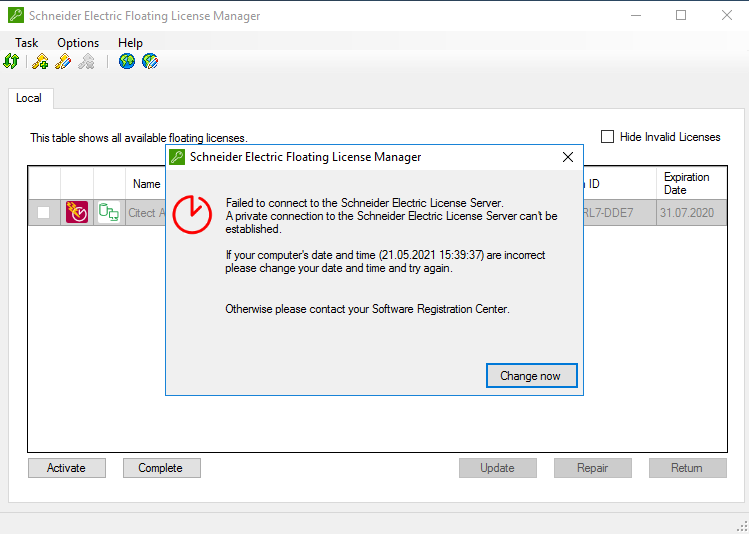749x534 pixels.
Task: Click the 31.07.2020 expiration date cell
Action: [x=691, y=213]
